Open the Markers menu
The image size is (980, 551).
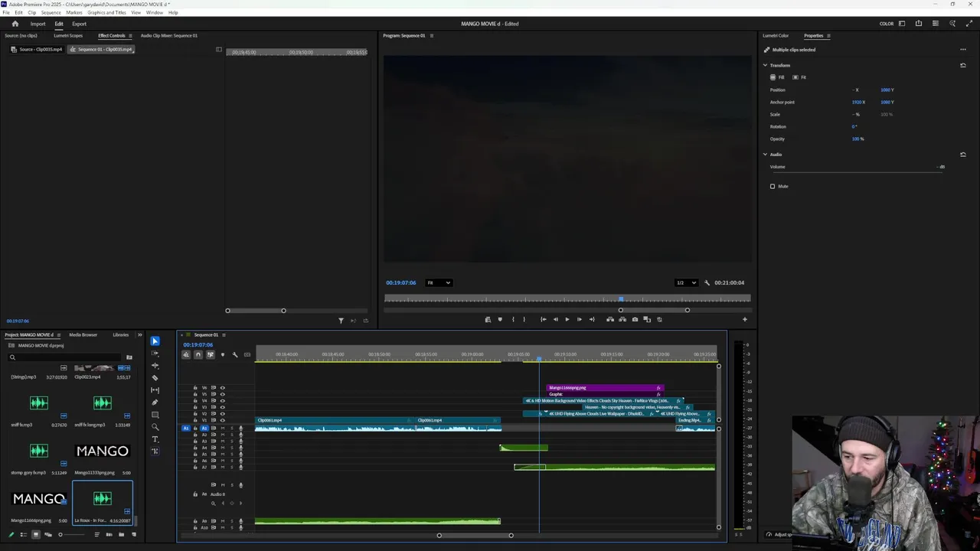74,12
